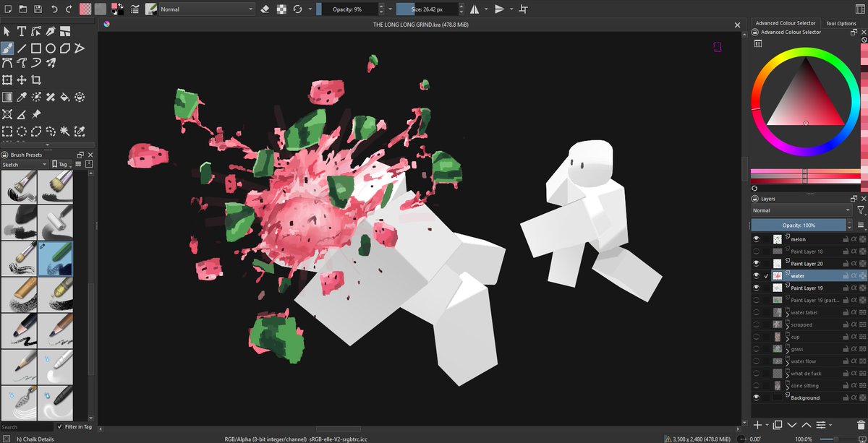This screenshot has width=868, height=443.
Task: Toggle preserve alpha button
Action: [x=281, y=9]
